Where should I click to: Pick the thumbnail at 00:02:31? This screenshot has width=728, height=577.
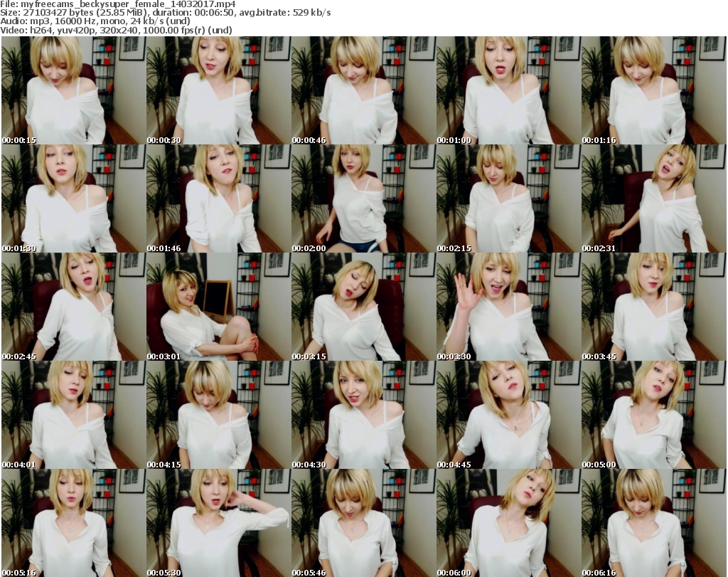[x=653, y=198]
